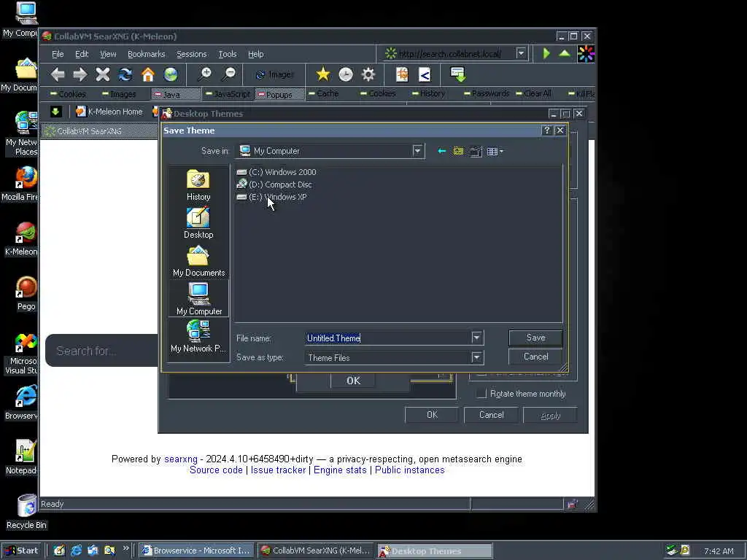
Task: Click Up One Level folder icon
Action: 458,151
